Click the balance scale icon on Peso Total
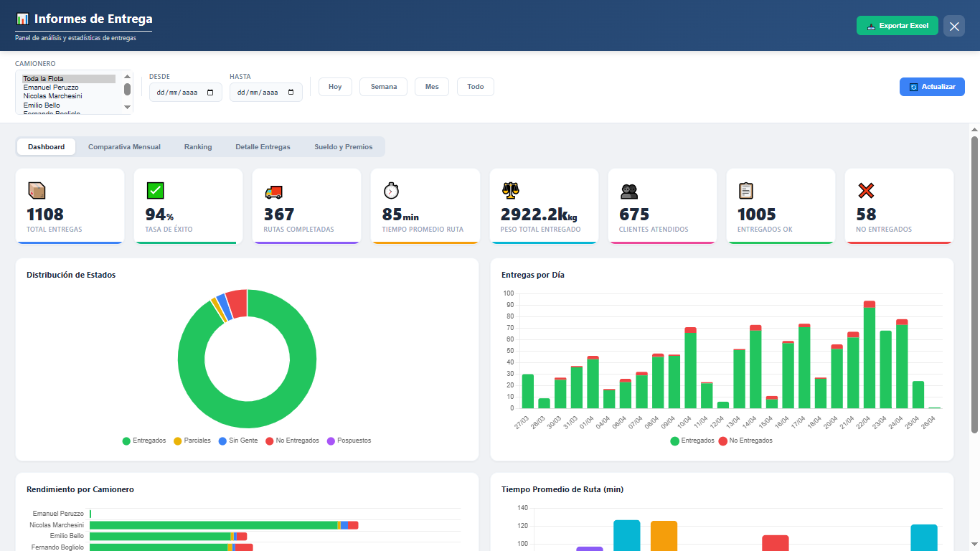This screenshot has width=980, height=551. [510, 190]
